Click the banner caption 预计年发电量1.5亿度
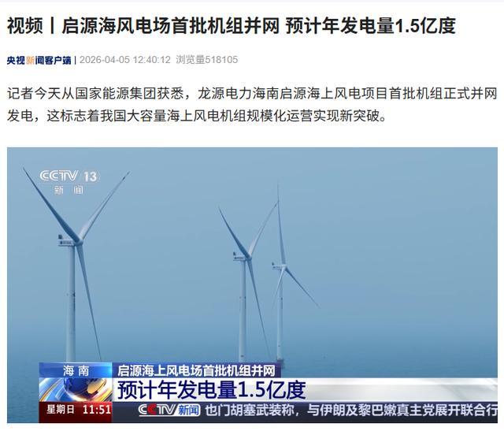The height and width of the screenshot is (431, 504). click(211, 390)
